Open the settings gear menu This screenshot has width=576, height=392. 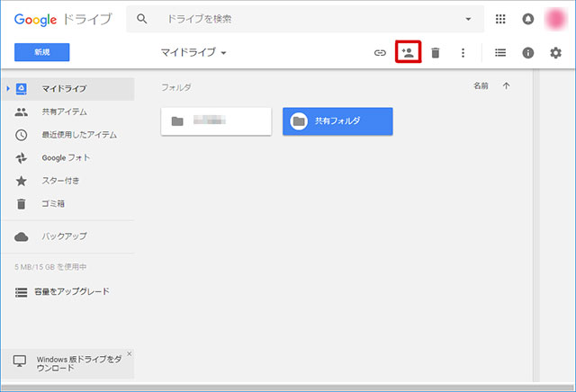pos(555,53)
